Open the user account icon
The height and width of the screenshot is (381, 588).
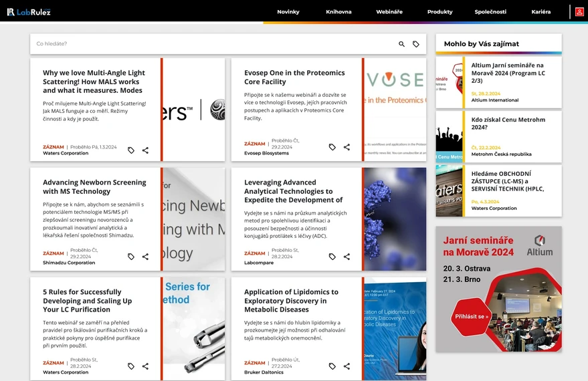[x=579, y=12]
